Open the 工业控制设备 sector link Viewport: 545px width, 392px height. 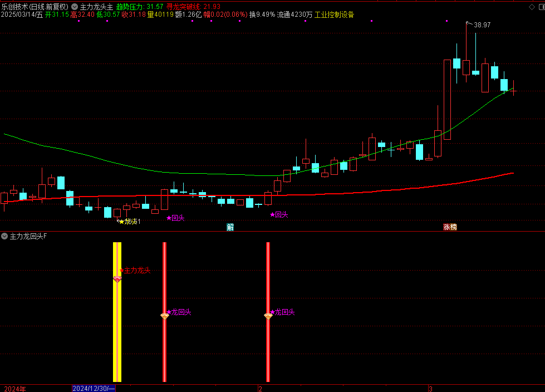(x=334, y=15)
